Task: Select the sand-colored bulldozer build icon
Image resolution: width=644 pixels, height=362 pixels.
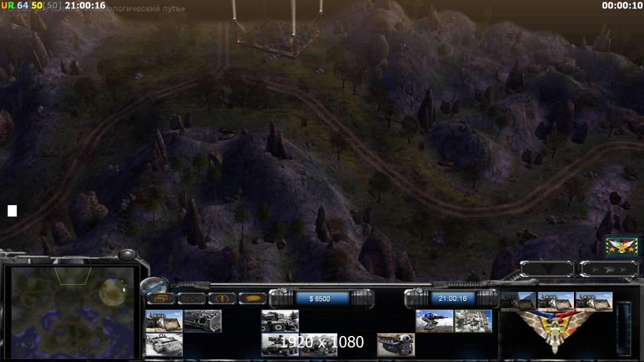Action: (x=164, y=321)
